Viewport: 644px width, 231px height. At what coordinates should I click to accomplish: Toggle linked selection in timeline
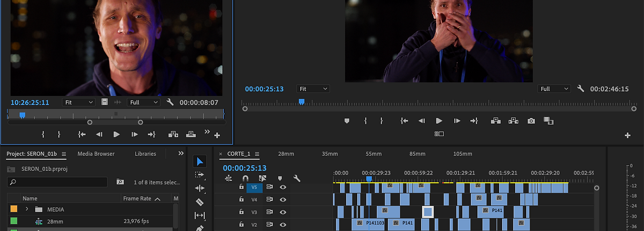point(262,178)
